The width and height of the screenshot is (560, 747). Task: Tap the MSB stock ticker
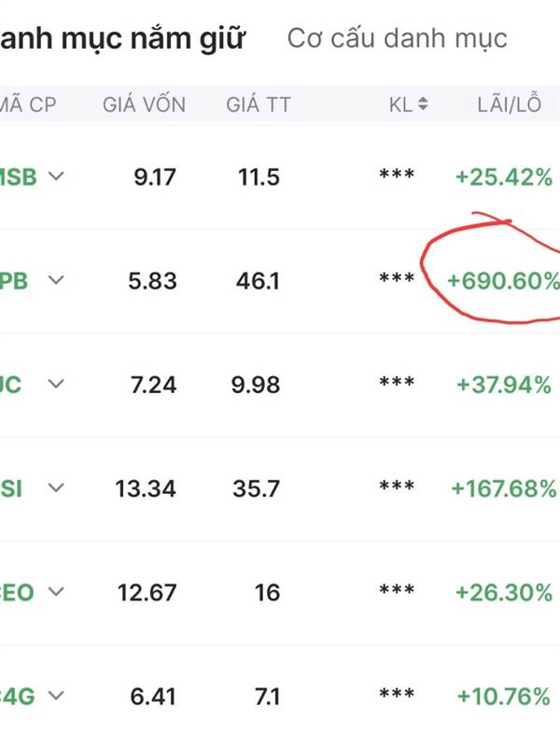(19, 176)
